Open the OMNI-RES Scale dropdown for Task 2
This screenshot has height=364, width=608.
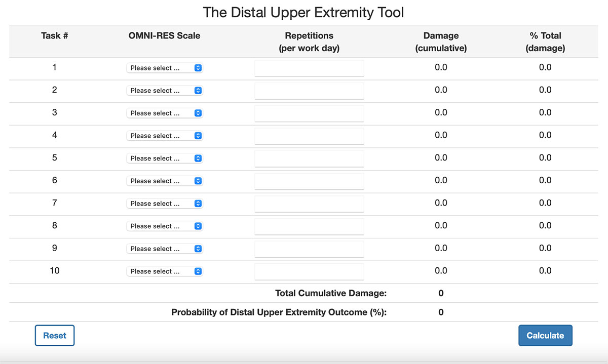165,91
